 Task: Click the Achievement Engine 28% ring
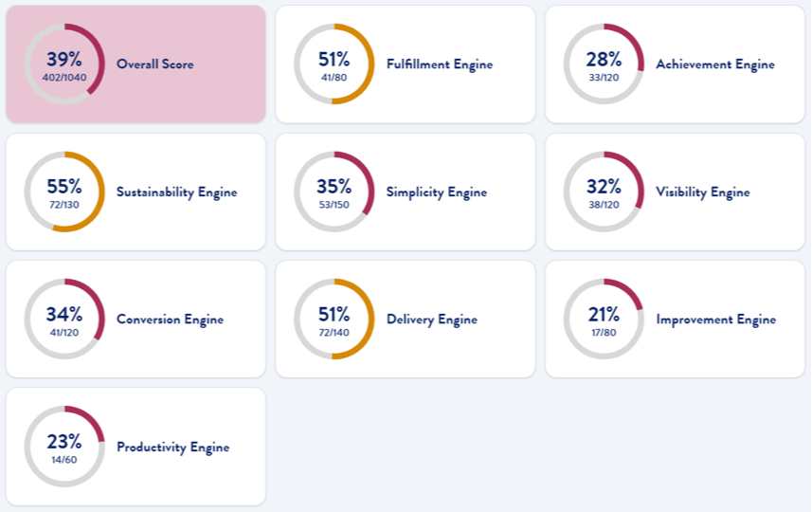click(604, 64)
